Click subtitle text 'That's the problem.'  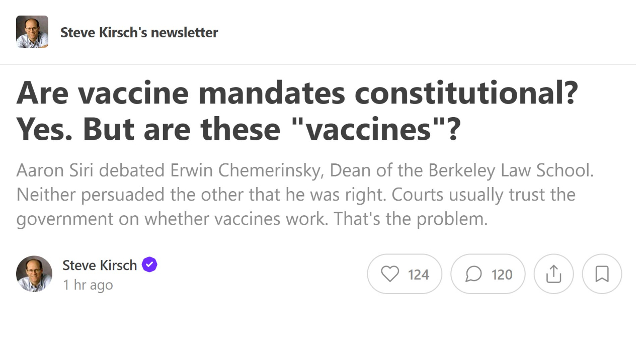[411, 219]
